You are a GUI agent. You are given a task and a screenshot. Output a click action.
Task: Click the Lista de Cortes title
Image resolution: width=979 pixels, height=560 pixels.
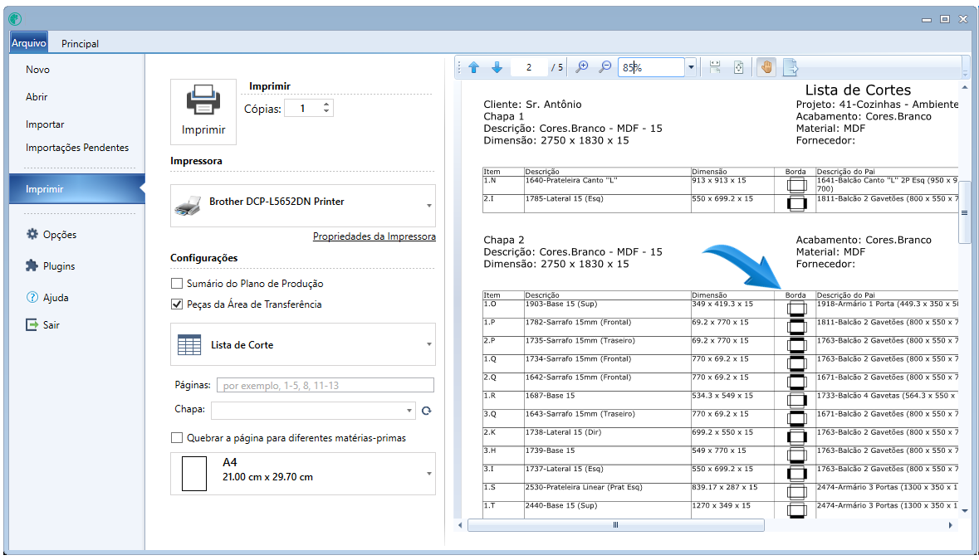[x=857, y=90]
